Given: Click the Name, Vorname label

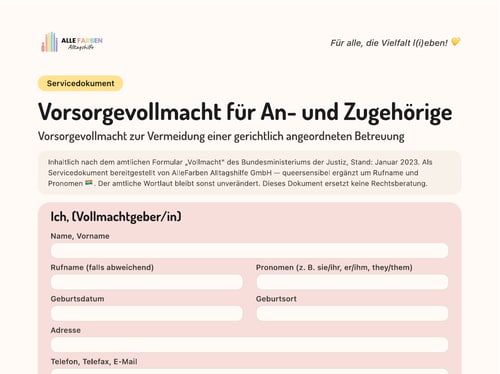Looking at the screenshot, I should 80,236.
